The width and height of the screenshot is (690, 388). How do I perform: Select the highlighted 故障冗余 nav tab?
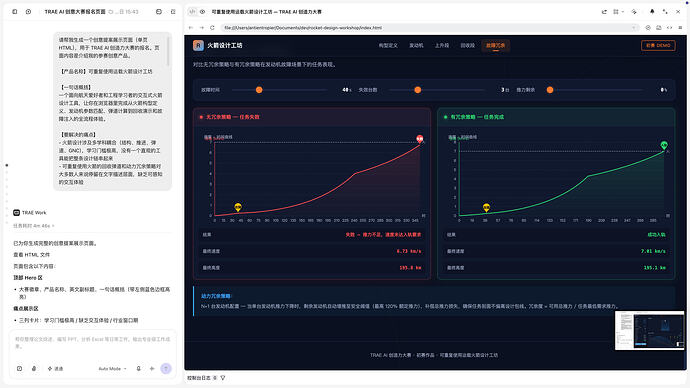click(x=495, y=45)
